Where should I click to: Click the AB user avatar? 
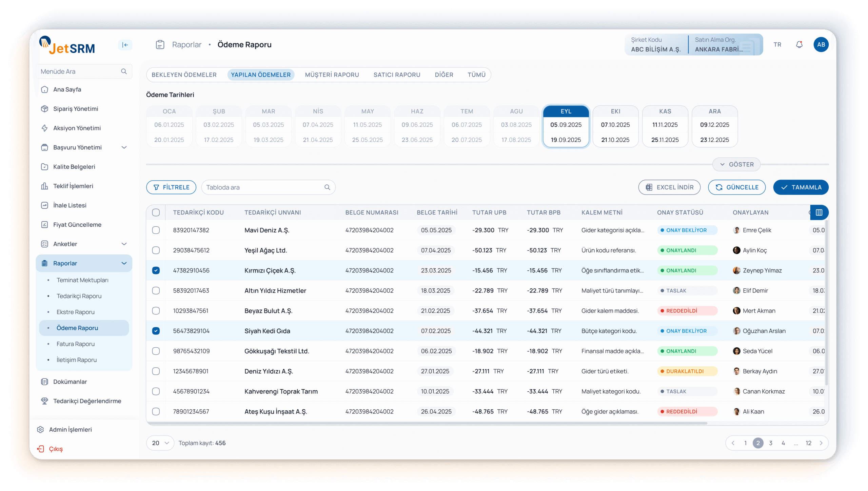click(821, 45)
